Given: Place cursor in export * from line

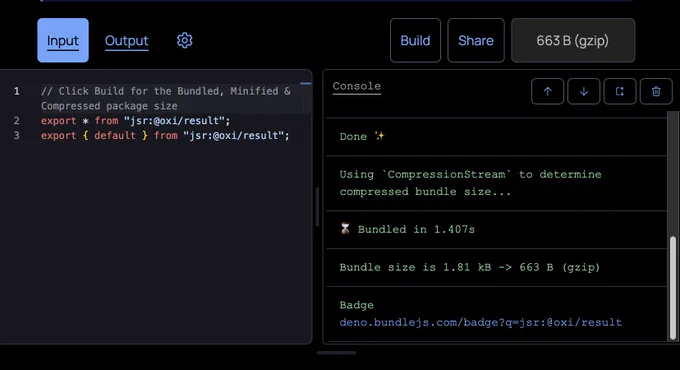Looking at the screenshot, I should (x=135, y=121).
